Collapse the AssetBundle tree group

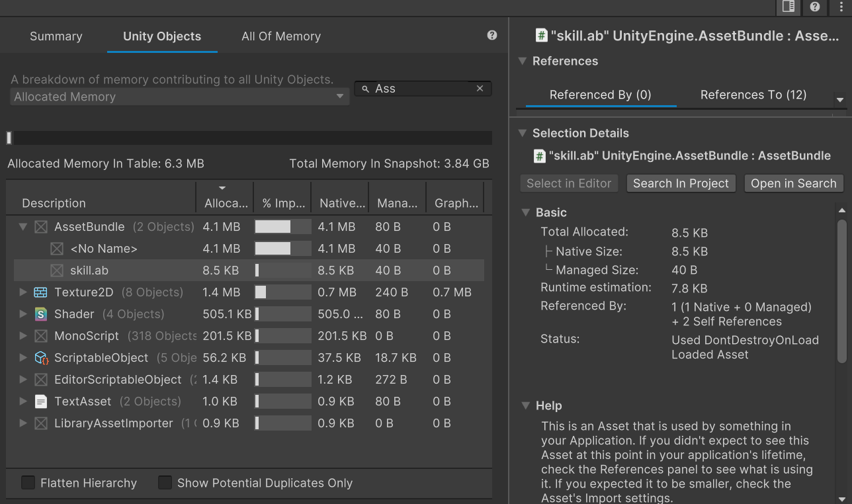[x=23, y=227]
